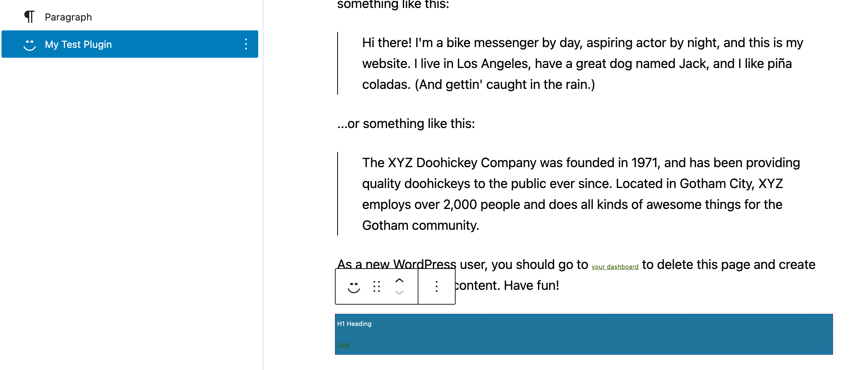Click the Paragraph pilcrow icon in list view
The width and height of the screenshot is (868, 370).
(x=29, y=17)
